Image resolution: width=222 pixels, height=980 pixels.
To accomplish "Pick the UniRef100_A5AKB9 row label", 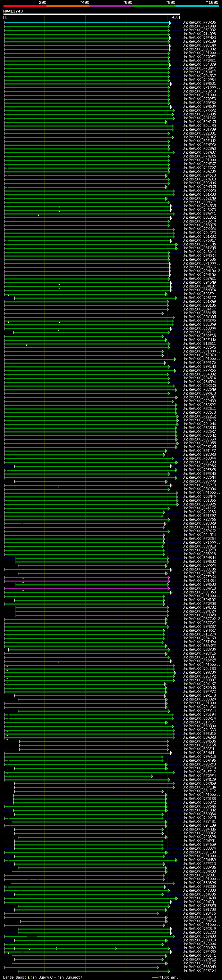I will (199, 948).
